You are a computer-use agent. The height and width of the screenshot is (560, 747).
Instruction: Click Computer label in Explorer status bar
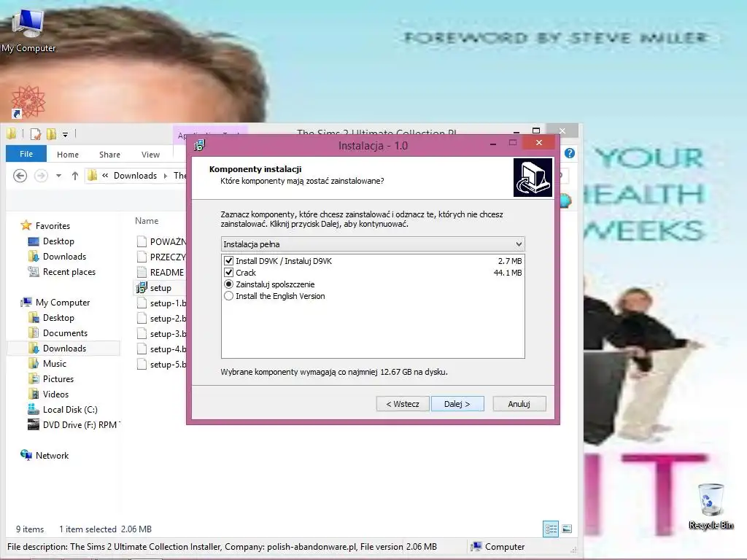pos(505,547)
